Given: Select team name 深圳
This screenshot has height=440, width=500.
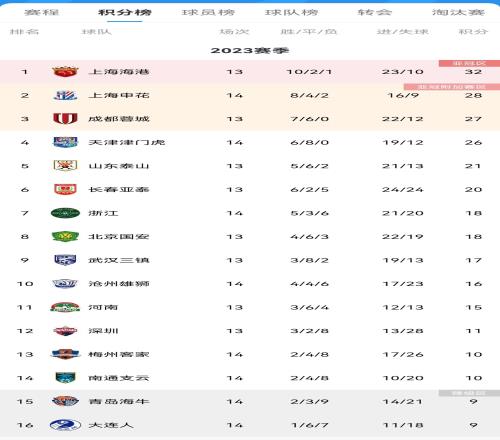Looking at the screenshot, I should pos(103,331).
